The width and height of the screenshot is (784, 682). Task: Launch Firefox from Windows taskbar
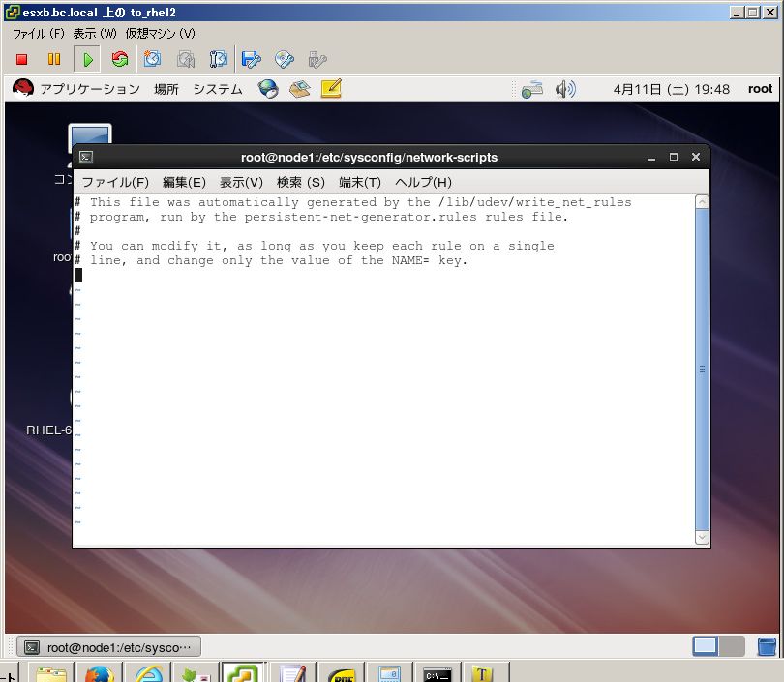pyautogui.click(x=99, y=672)
